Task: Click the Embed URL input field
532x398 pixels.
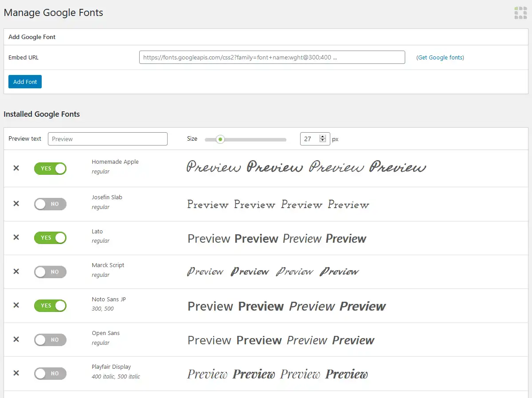Action: pos(272,57)
